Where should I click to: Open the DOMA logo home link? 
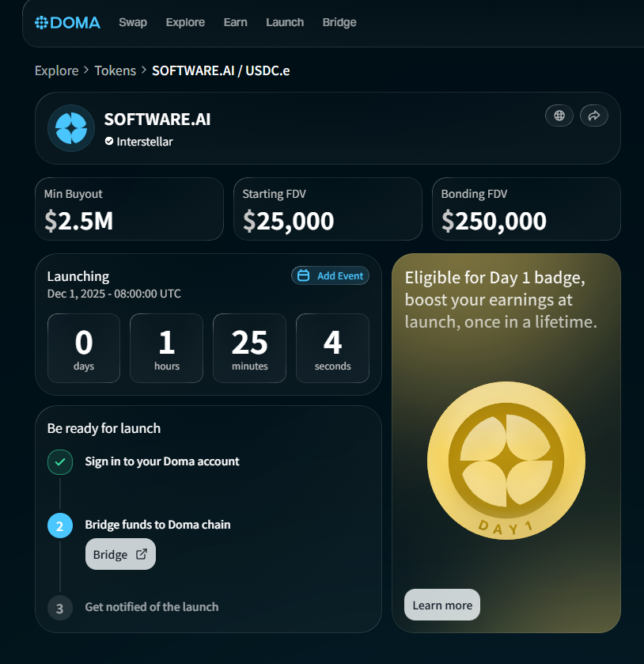pos(67,22)
